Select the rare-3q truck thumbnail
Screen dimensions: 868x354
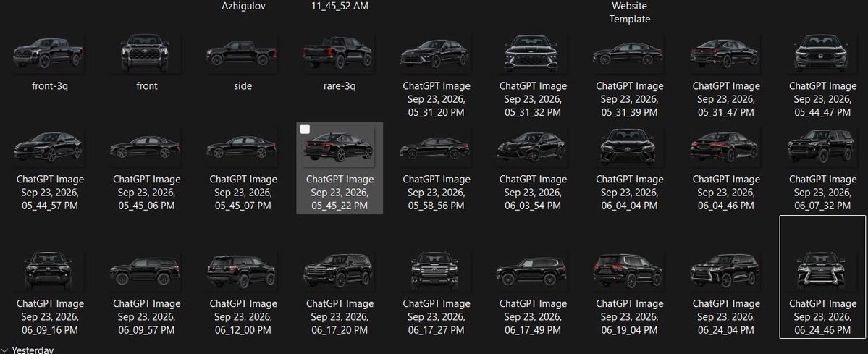[x=340, y=53]
